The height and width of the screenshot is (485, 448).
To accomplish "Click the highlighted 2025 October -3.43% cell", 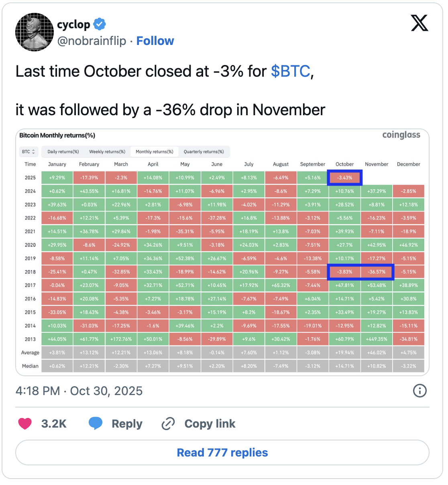I will point(344,177).
